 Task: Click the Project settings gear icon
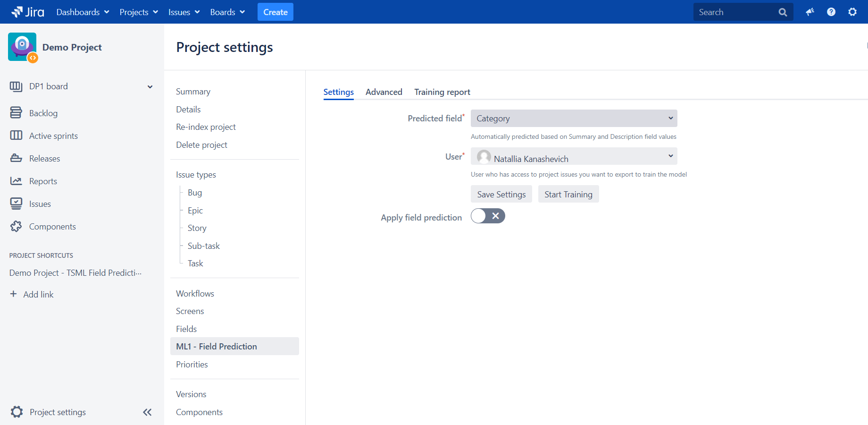click(x=17, y=412)
